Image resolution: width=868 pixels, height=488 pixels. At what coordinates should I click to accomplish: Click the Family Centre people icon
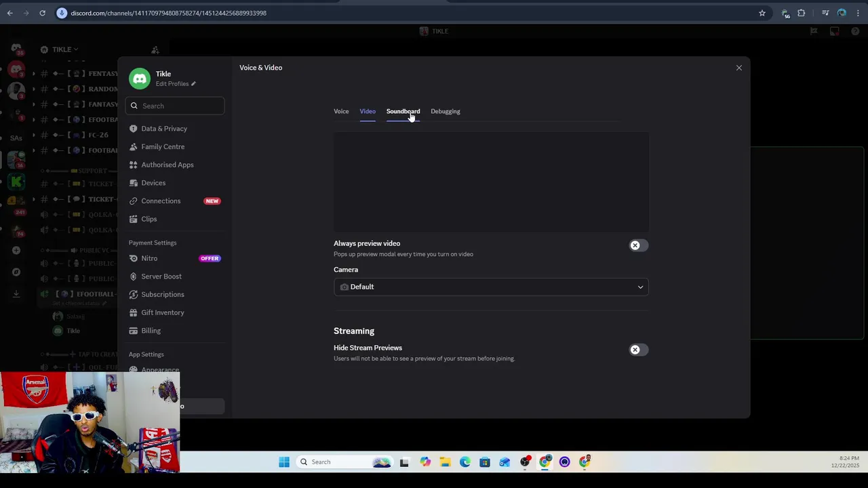click(x=134, y=146)
